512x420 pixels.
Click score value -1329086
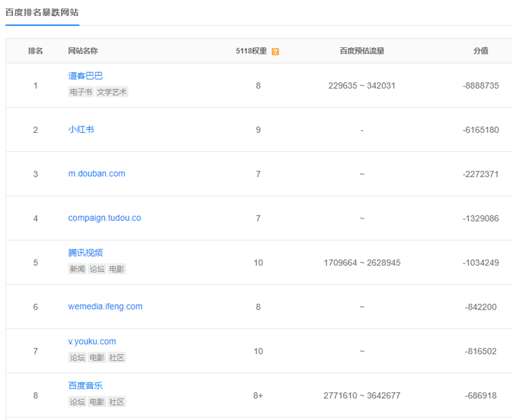click(x=481, y=218)
